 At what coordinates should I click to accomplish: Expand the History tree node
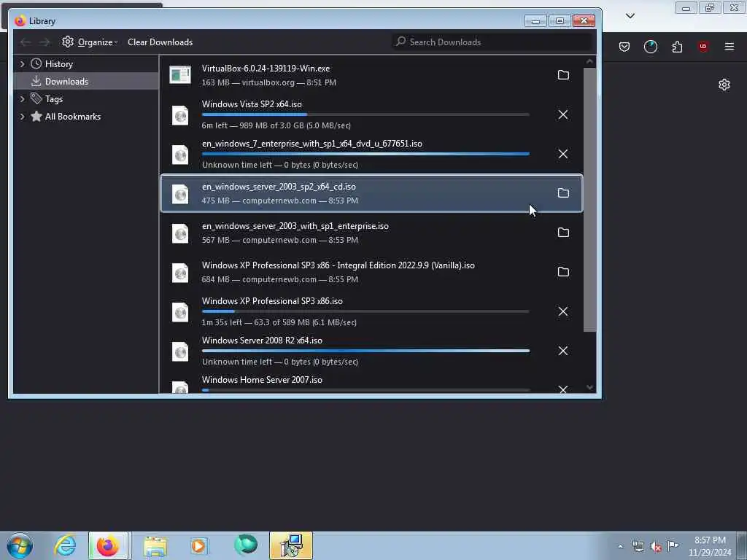point(22,64)
